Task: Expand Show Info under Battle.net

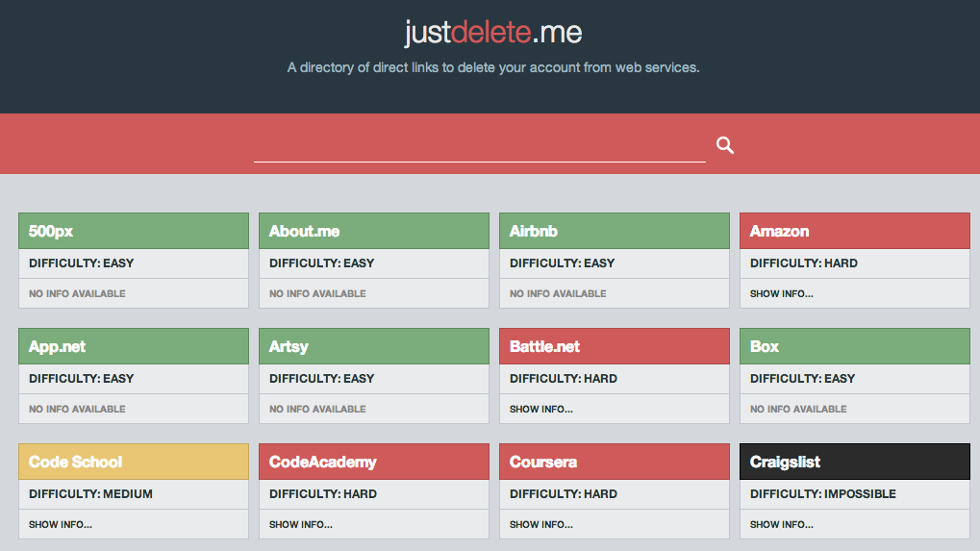Action: [x=540, y=409]
